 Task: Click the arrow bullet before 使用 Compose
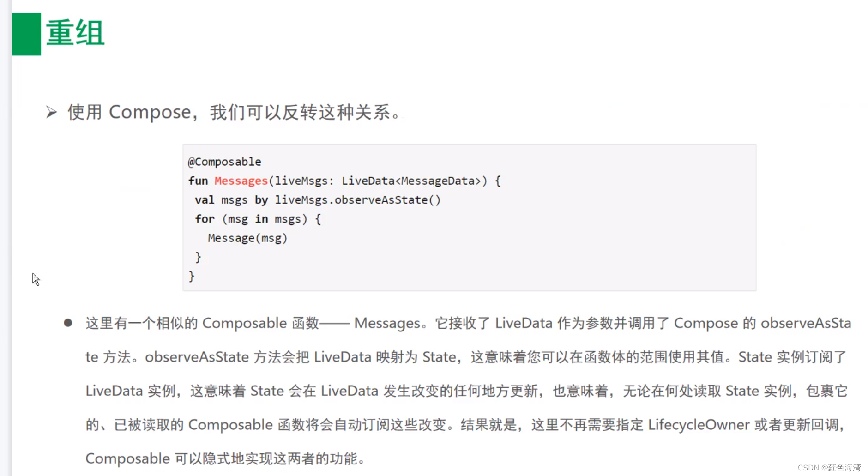pyautogui.click(x=51, y=112)
